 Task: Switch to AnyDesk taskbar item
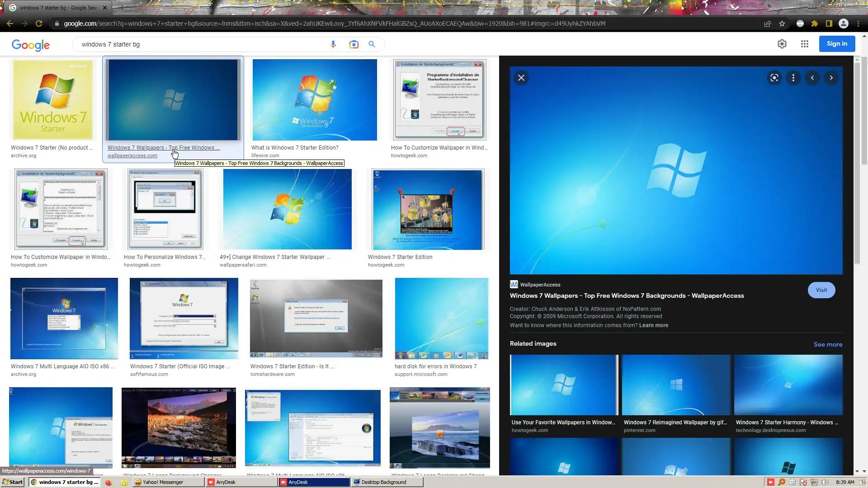242,482
